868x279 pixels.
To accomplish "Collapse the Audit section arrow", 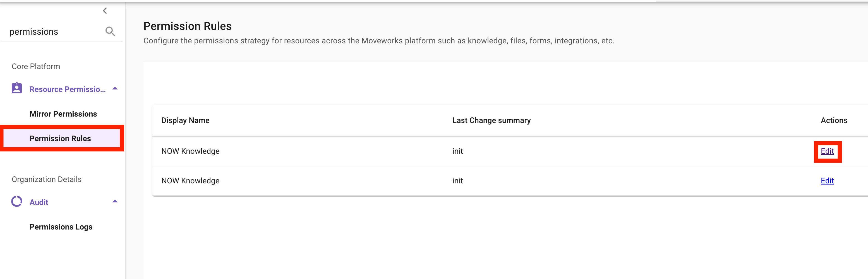I will click(115, 201).
